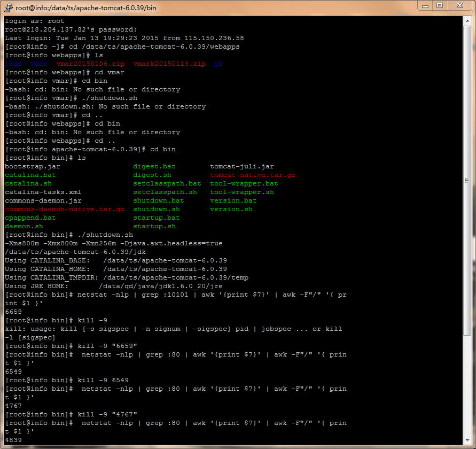The image size is (476, 449).
Task: Click 'commons-daemon-native.tar.gz' file name
Action: pos(65,209)
